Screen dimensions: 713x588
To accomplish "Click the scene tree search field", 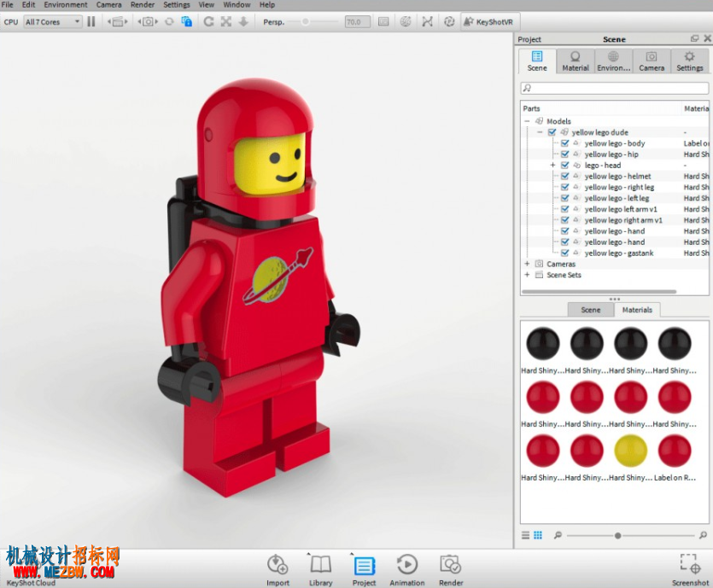I will tap(614, 88).
